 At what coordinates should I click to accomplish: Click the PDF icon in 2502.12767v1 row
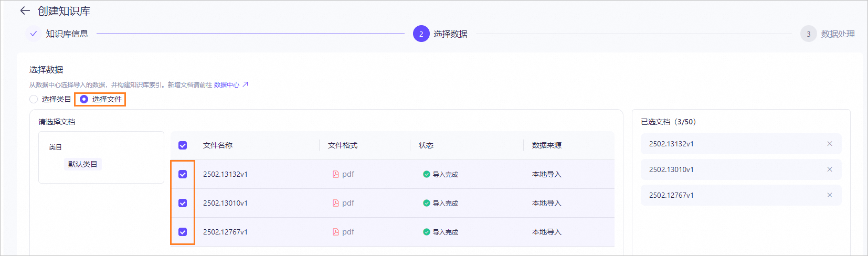click(x=336, y=232)
